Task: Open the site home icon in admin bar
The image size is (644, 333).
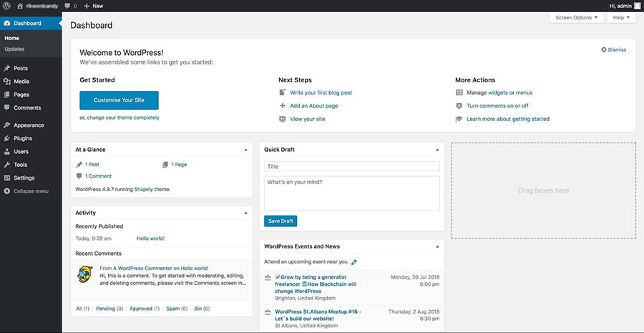Action: (20, 6)
